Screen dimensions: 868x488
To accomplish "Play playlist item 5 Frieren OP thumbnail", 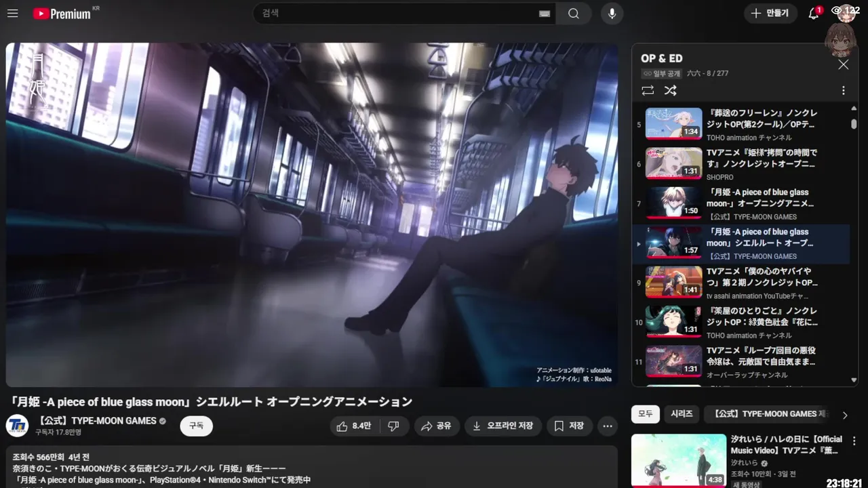I will (x=673, y=123).
